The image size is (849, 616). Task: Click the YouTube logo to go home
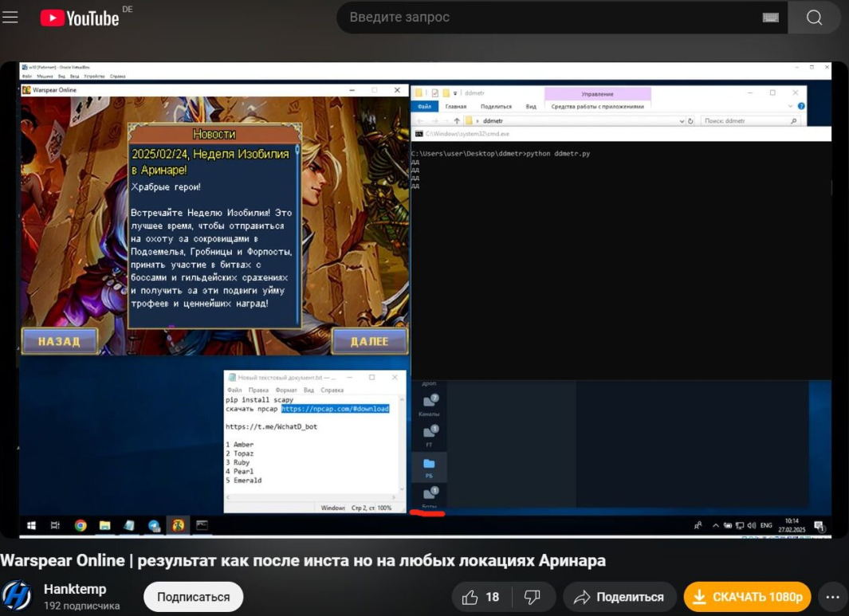[80, 18]
